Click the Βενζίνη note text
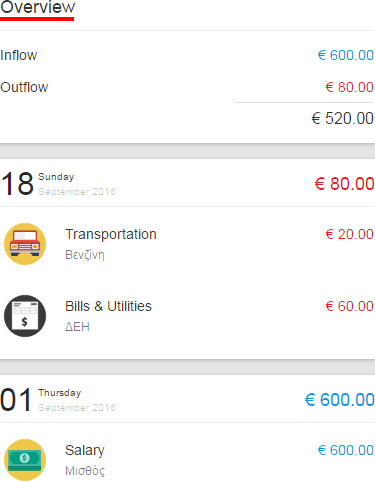 click(85, 255)
